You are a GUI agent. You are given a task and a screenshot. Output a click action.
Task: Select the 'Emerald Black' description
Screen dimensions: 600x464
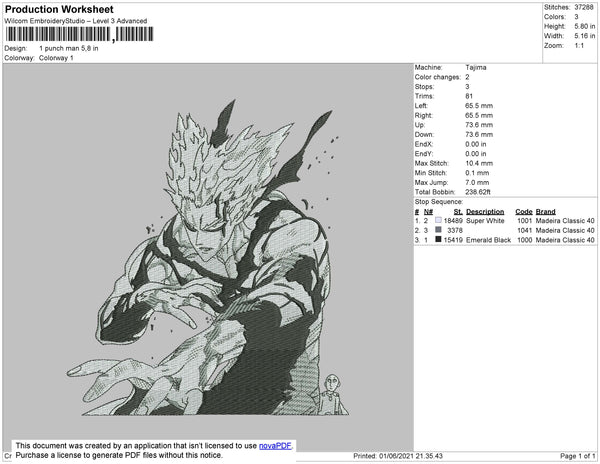click(x=488, y=240)
